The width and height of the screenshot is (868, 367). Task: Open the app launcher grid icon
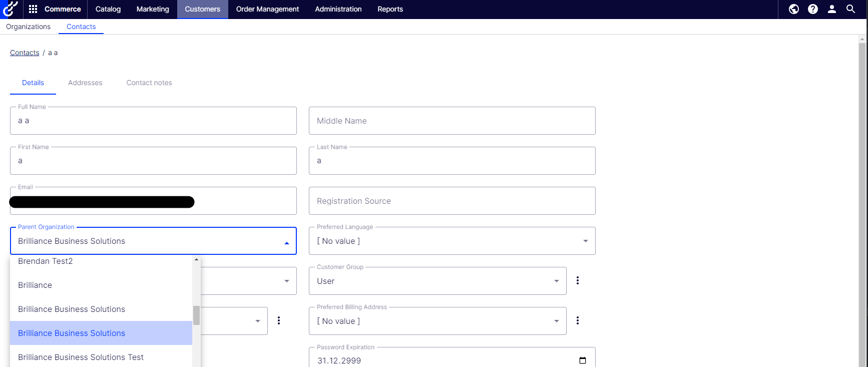[33, 9]
